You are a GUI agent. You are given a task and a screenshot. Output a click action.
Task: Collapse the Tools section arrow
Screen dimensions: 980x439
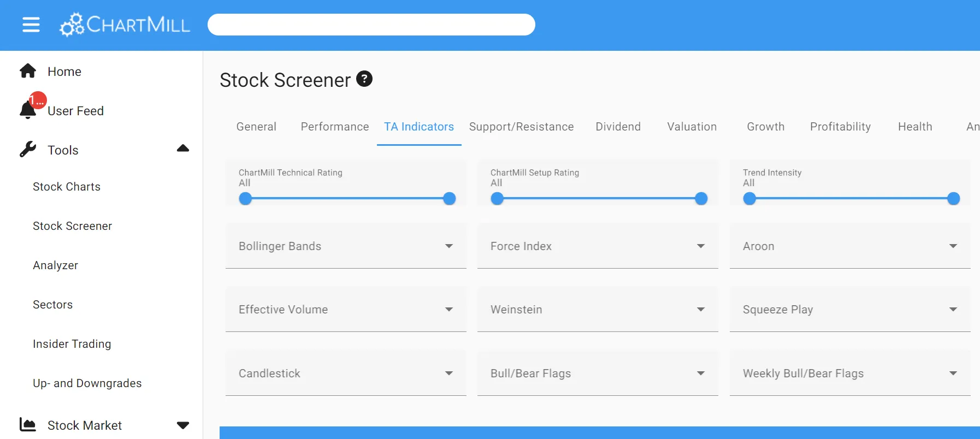183,149
